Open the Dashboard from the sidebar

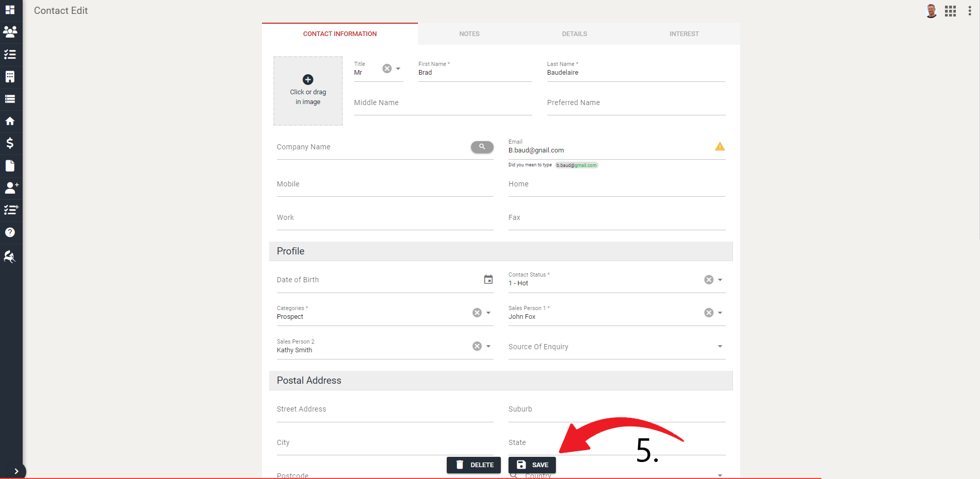click(10, 10)
